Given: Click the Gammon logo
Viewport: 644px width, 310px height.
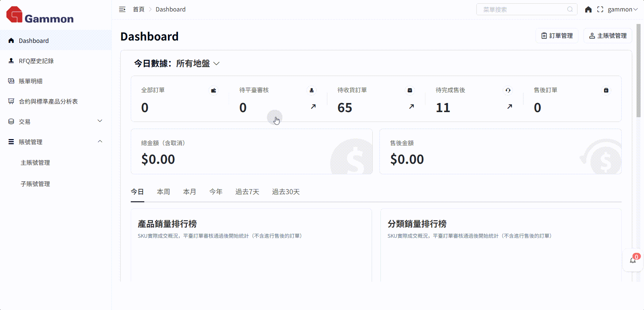Looking at the screenshot, I should (x=40, y=15).
